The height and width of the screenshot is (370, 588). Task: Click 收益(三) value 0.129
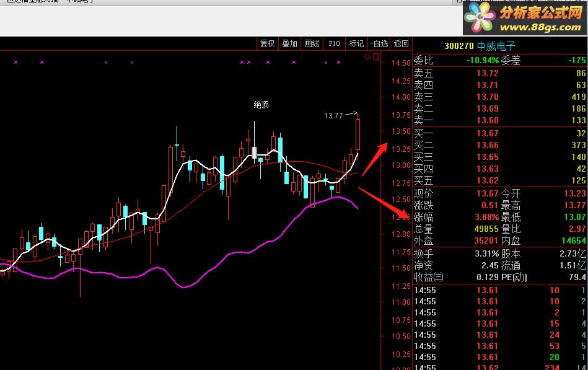point(488,277)
